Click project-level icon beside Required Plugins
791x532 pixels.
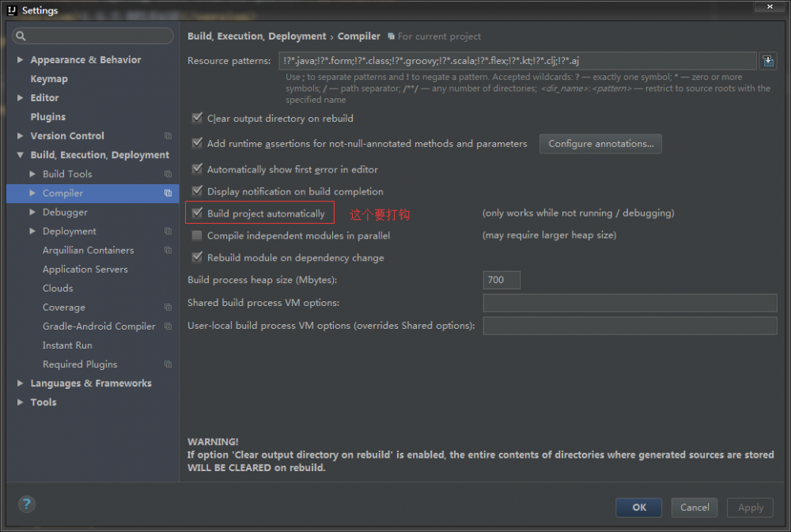click(x=168, y=364)
